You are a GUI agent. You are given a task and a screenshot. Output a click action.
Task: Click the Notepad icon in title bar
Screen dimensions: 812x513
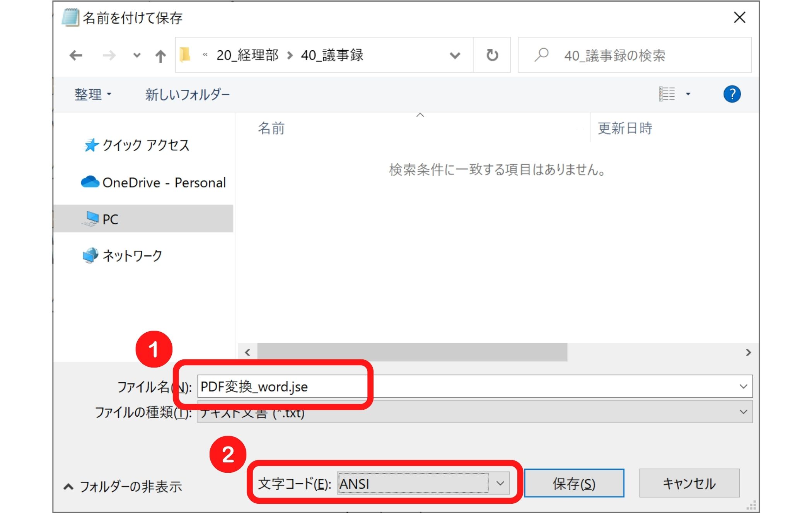pyautogui.click(x=70, y=17)
